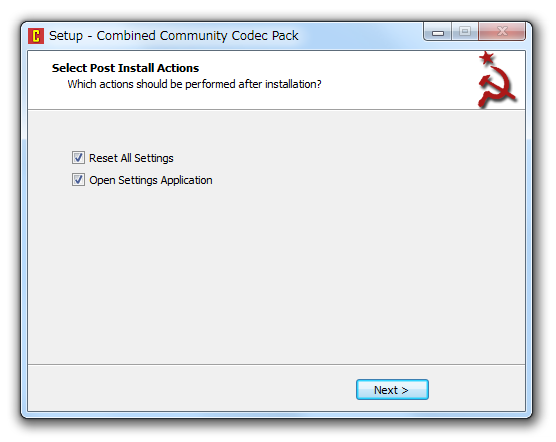
Task: Click the window title 'Setup - Combined Community Codec Pack'
Action: (x=173, y=36)
